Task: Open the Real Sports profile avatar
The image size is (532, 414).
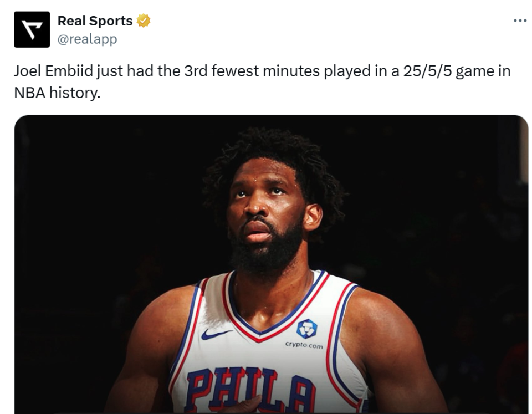Action: coord(32,29)
